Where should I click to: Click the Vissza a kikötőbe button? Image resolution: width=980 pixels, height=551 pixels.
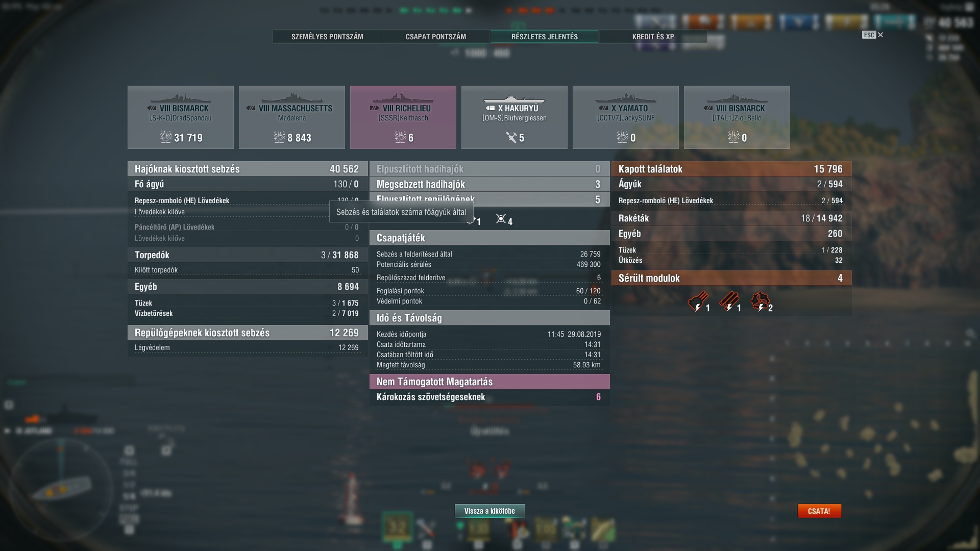tap(489, 511)
